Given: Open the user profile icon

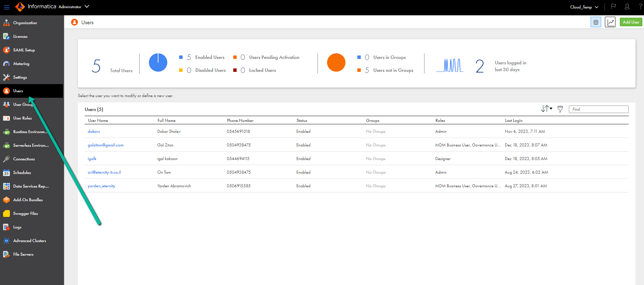Looking at the screenshot, I should pyautogui.click(x=627, y=6).
